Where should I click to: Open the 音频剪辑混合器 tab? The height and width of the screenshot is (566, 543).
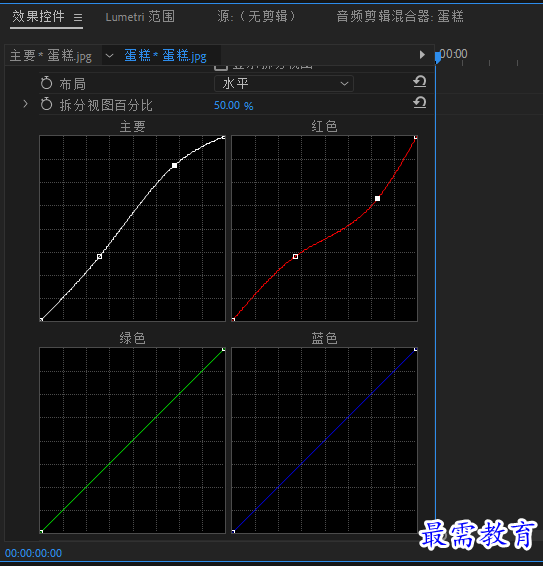pyautogui.click(x=400, y=17)
